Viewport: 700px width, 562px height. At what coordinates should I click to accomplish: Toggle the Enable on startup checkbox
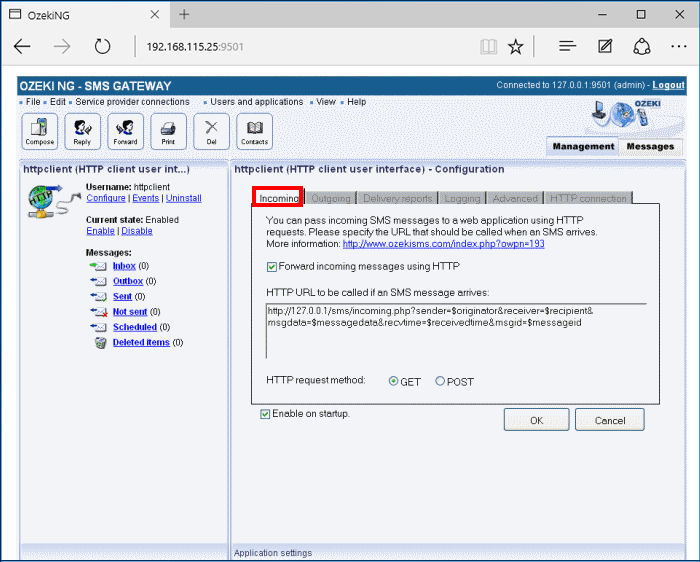pos(265,413)
